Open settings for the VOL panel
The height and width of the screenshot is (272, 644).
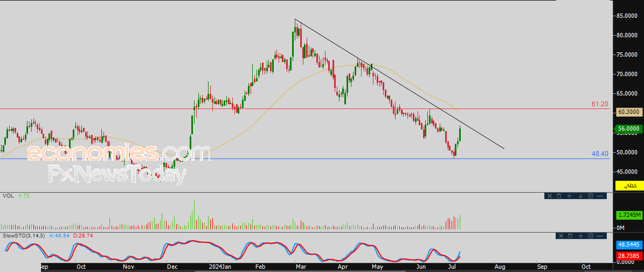click(x=591, y=196)
